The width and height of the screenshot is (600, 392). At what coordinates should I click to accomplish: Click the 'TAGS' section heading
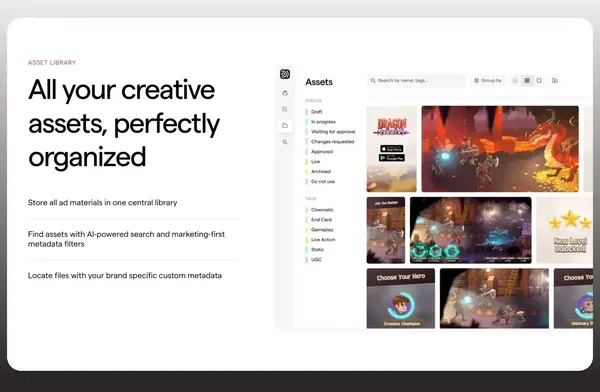311,199
